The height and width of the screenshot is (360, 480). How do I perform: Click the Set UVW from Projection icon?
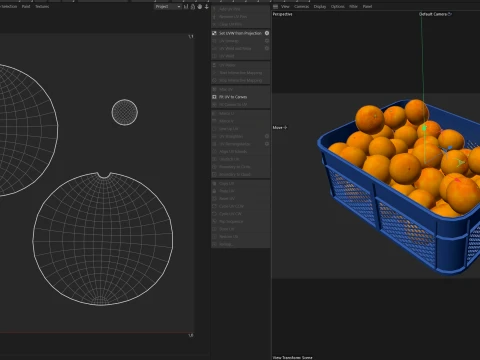point(214,33)
